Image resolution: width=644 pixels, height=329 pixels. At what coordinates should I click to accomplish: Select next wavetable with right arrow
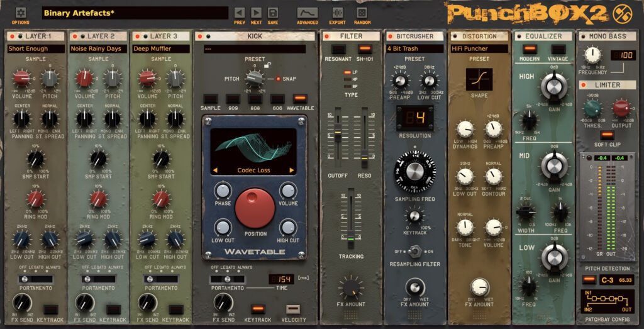tap(292, 170)
